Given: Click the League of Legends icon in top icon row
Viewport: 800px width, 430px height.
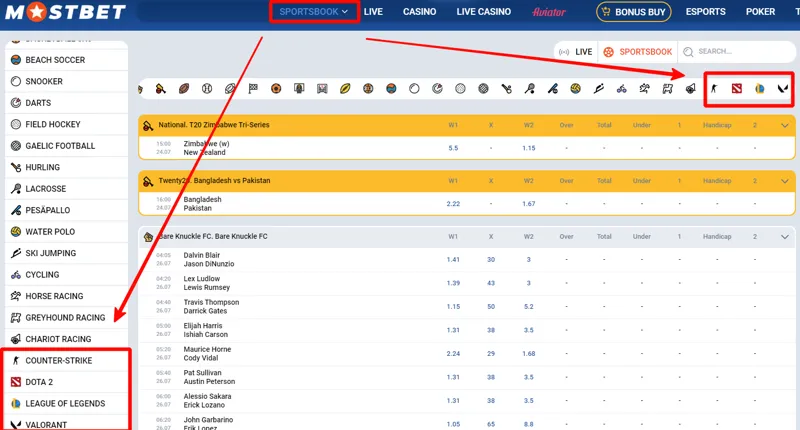Looking at the screenshot, I should tap(760, 89).
